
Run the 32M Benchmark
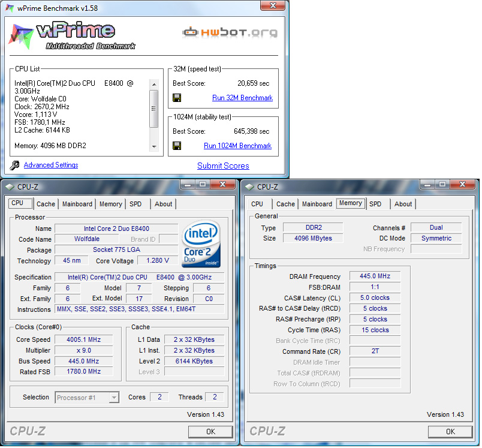coord(242,98)
